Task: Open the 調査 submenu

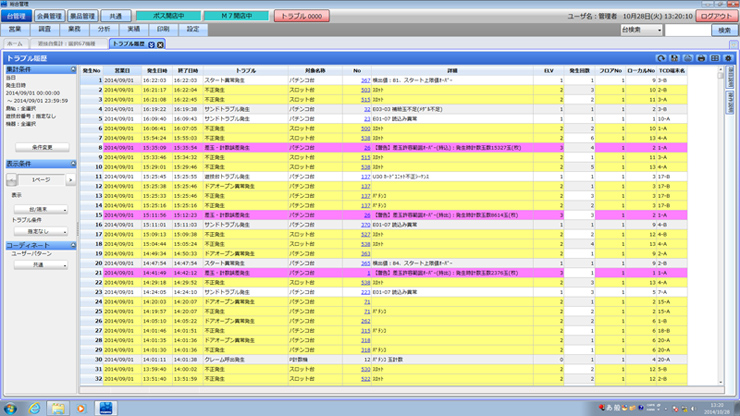Action: pyautogui.click(x=45, y=29)
